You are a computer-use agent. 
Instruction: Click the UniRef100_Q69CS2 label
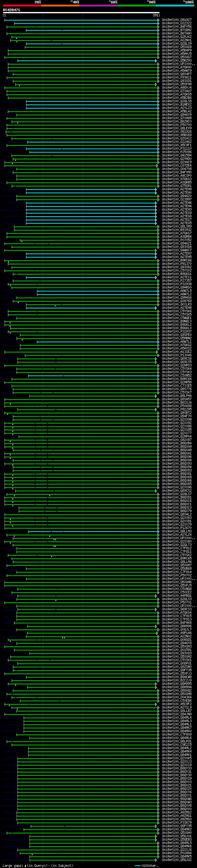point(177,491)
